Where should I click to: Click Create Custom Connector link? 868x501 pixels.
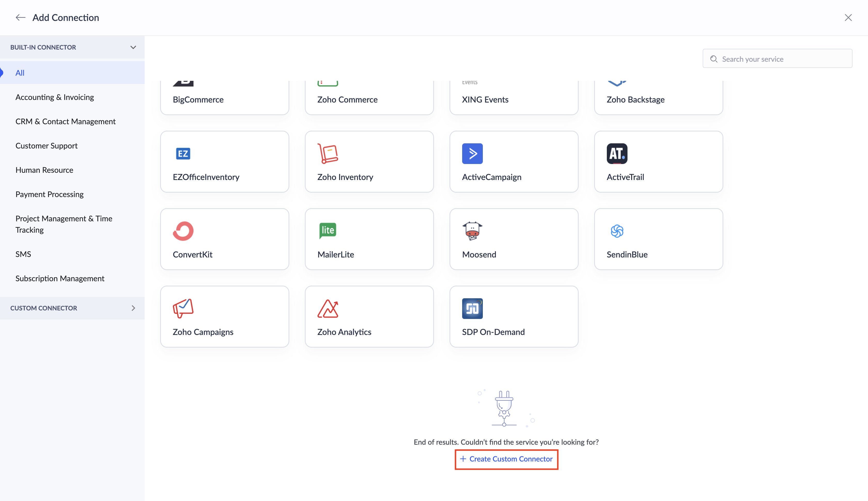pos(506,459)
